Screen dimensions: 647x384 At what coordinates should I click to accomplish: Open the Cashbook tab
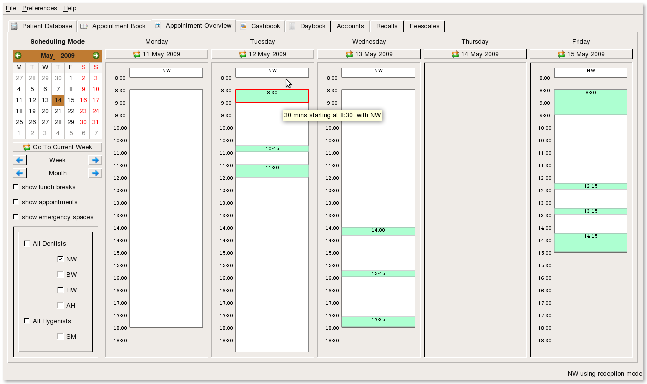point(261,26)
